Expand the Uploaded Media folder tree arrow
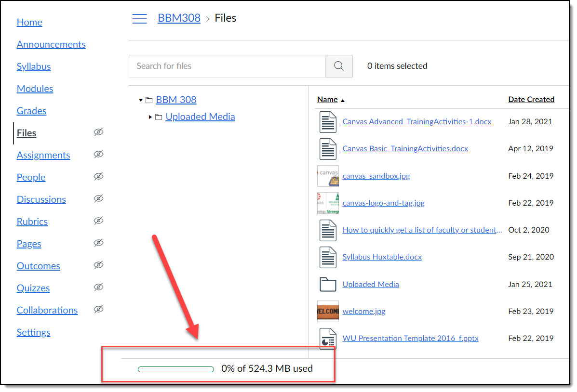This screenshot has height=392, width=577. coord(150,117)
